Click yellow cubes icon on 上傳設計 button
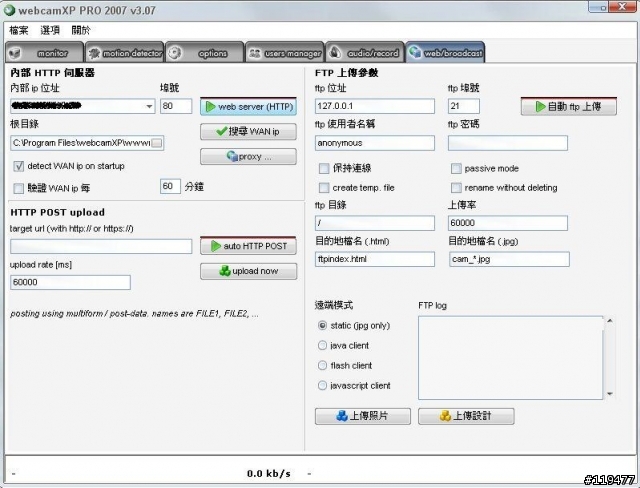This screenshot has width=640, height=488. coord(445,416)
